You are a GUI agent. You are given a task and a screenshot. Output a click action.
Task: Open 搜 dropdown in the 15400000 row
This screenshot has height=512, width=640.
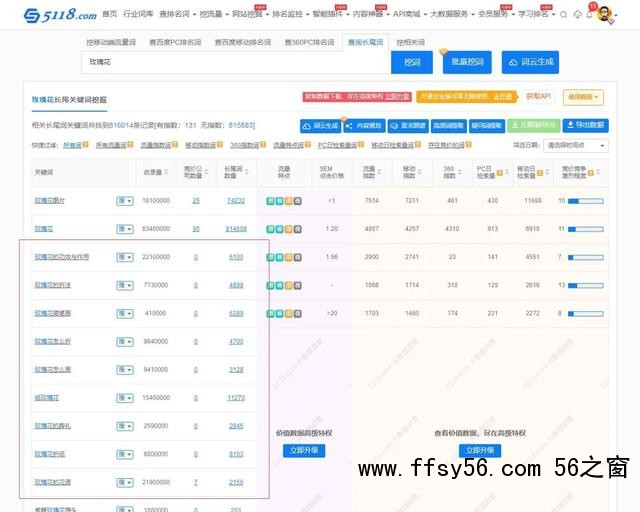[x=125, y=398]
